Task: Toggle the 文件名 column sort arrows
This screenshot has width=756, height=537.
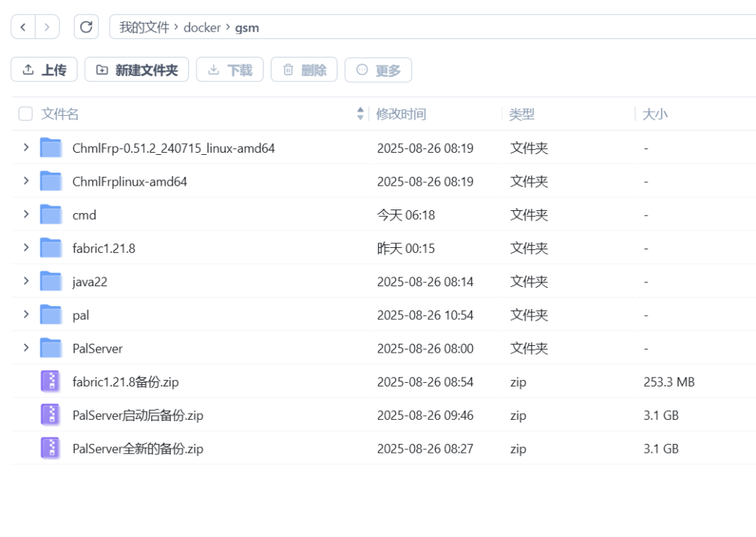Action: click(359, 114)
